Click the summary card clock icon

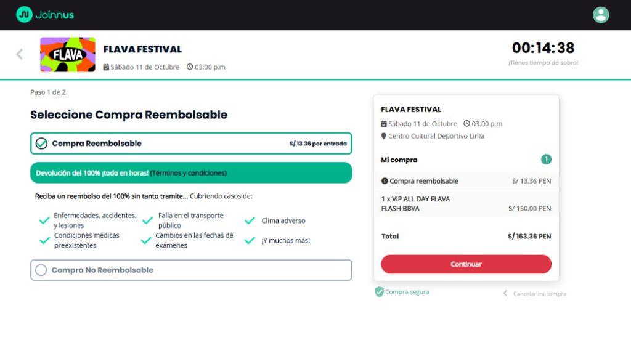pyautogui.click(x=466, y=123)
